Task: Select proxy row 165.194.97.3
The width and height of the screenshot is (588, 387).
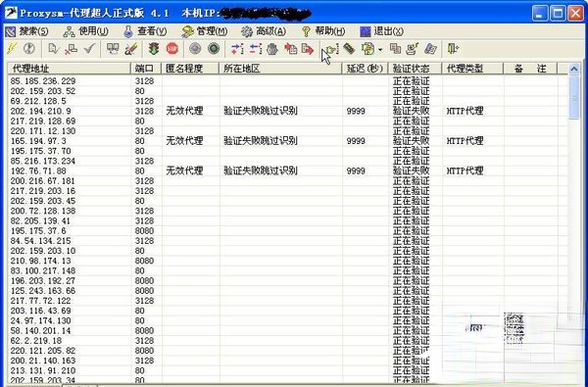Action: click(x=287, y=141)
